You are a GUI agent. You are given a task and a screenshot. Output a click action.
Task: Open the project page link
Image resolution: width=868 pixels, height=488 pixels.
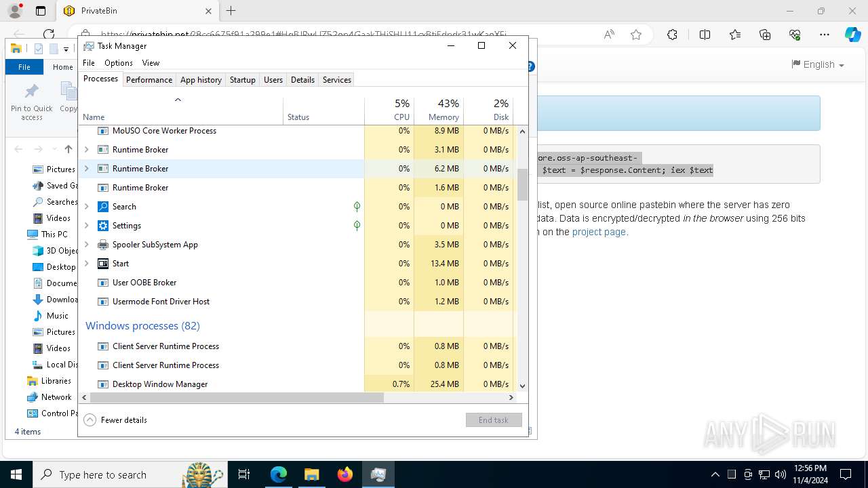tap(599, 232)
